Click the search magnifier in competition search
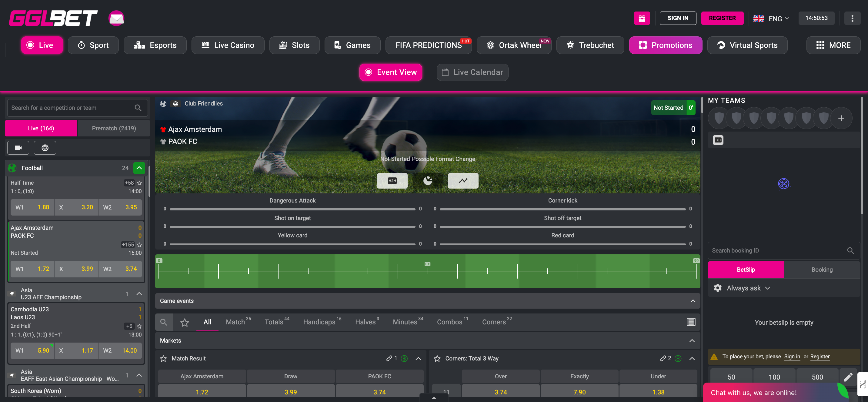868x402 pixels. coord(138,108)
